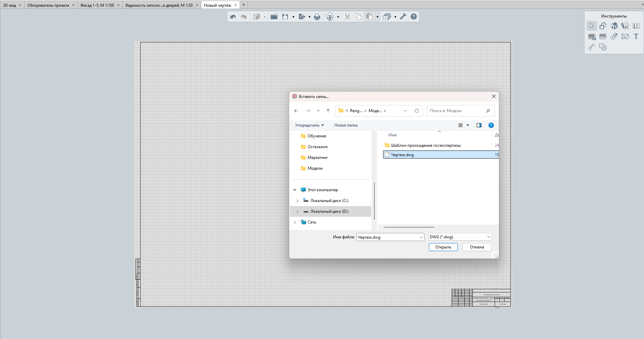This screenshot has width=644, height=339.
Task: Close the Новый чертёж tab
Action: (x=236, y=5)
